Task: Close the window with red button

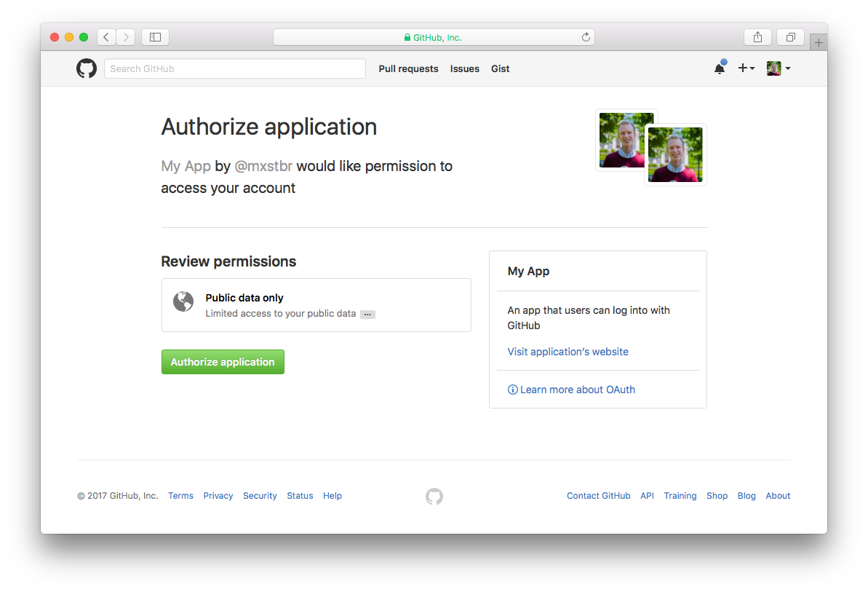Action: 55,37
